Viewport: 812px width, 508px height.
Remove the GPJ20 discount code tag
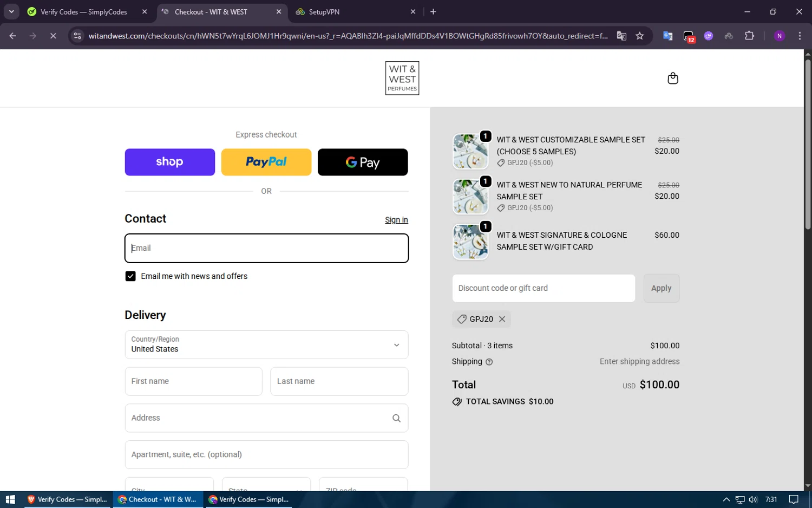[502, 319]
